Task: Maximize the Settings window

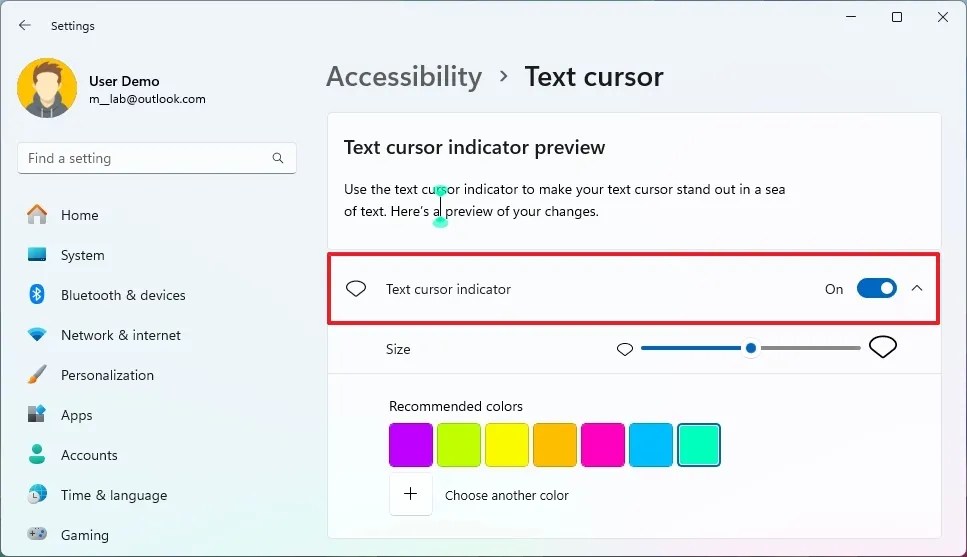Action: 897,17
